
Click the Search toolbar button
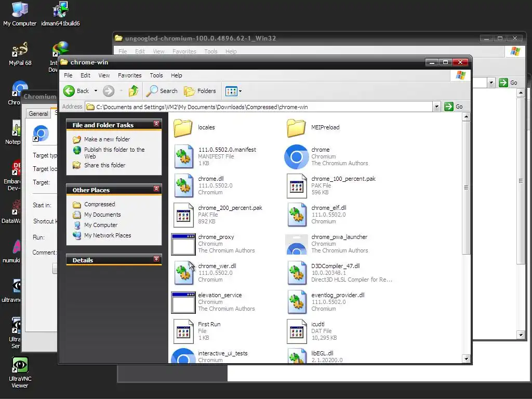pos(162,91)
